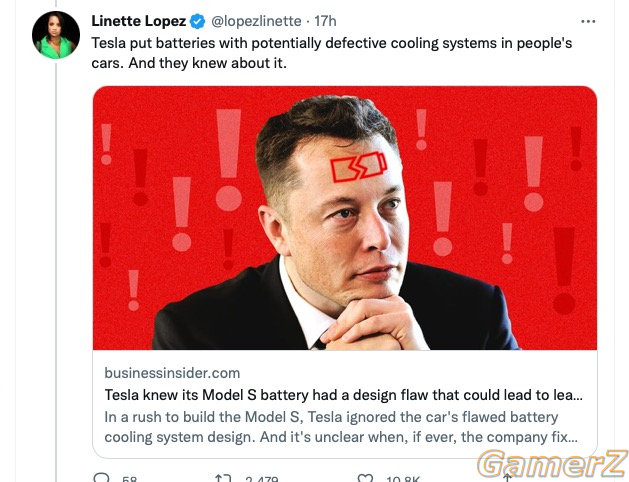This screenshot has width=629, height=482.
Task: Click the broken battery icon on the forehead
Action: (359, 167)
